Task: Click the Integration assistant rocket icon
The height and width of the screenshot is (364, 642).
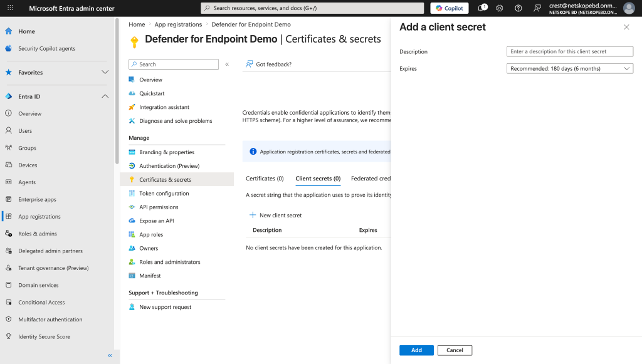Action: click(x=132, y=107)
